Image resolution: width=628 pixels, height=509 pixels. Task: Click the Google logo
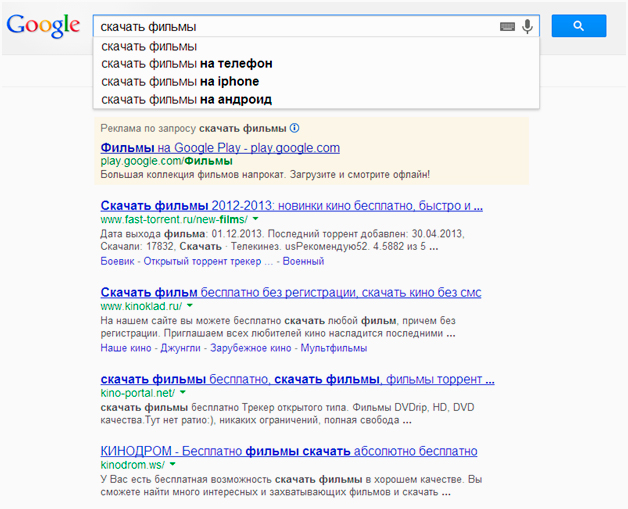[x=43, y=26]
